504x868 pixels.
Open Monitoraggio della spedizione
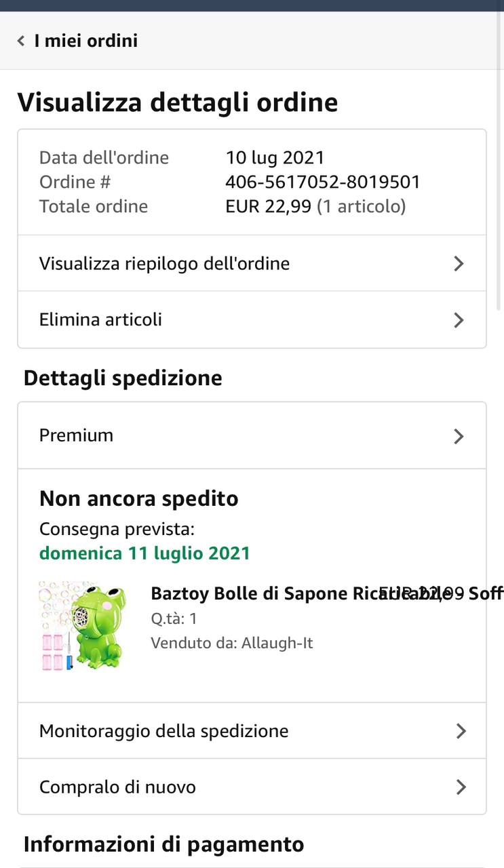point(163,731)
